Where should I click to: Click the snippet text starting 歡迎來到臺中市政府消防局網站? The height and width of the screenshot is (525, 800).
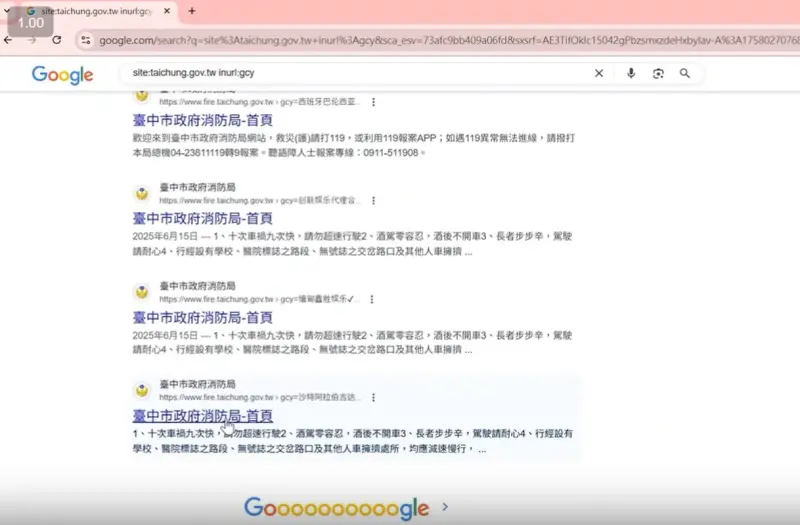coord(354,145)
